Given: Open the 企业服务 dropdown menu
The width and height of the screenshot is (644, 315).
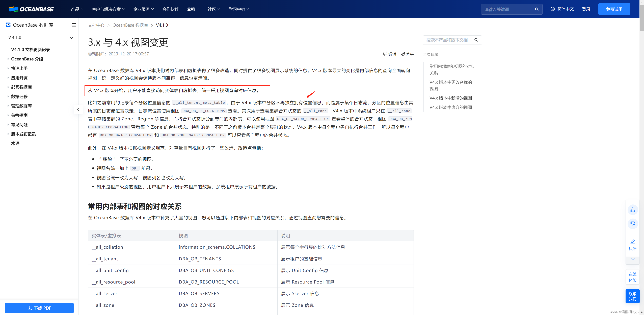Looking at the screenshot, I should pos(144,9).
